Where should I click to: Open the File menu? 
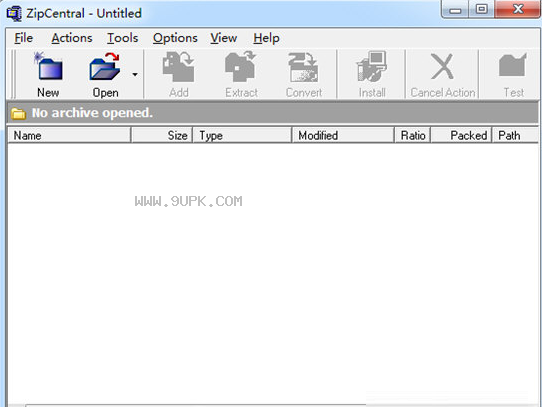pyautogui.click(x=24, y=38)
